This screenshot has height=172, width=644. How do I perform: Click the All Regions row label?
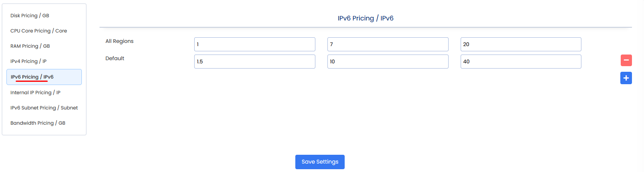[x=120, y=41]
